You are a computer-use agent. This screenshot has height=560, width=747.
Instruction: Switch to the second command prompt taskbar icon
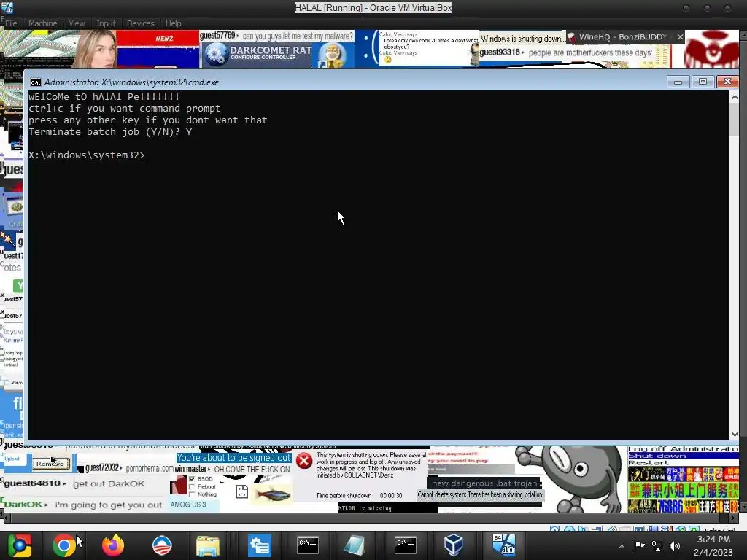(405, 545)
